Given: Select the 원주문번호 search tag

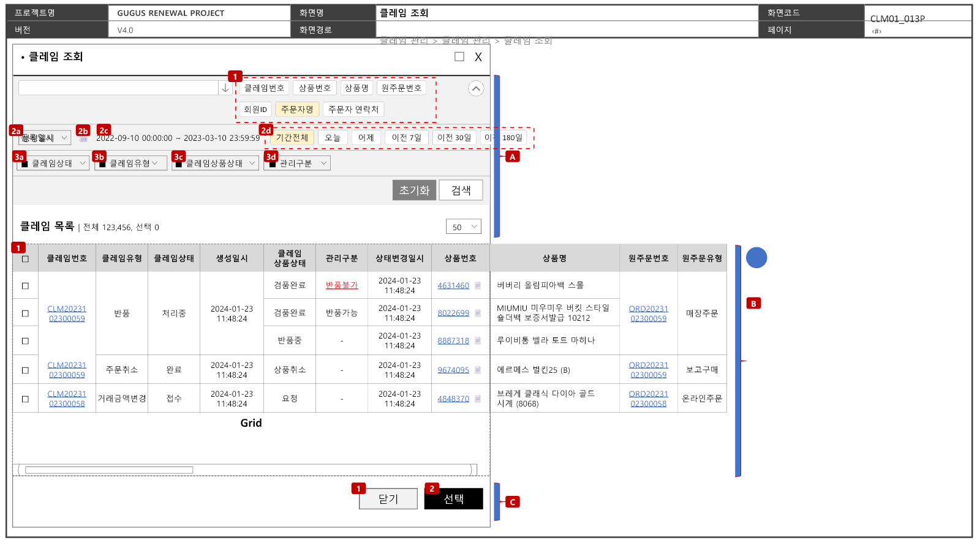Looking at the screenshot, I should (401, 88).
